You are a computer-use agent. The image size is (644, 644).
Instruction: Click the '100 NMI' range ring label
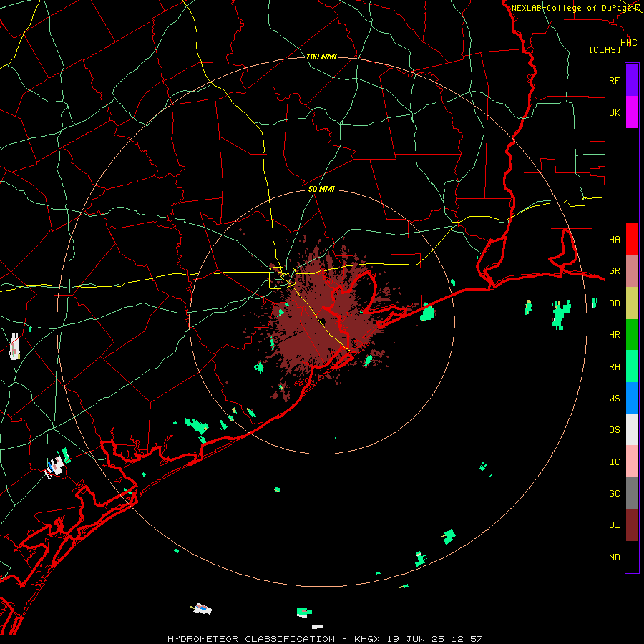click(x=321, y=57)
